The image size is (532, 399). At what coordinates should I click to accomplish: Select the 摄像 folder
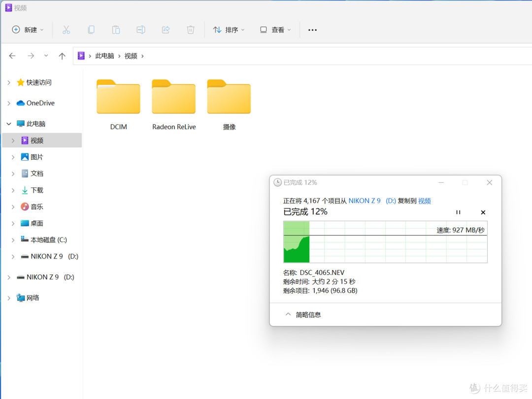tap(229, 105)
